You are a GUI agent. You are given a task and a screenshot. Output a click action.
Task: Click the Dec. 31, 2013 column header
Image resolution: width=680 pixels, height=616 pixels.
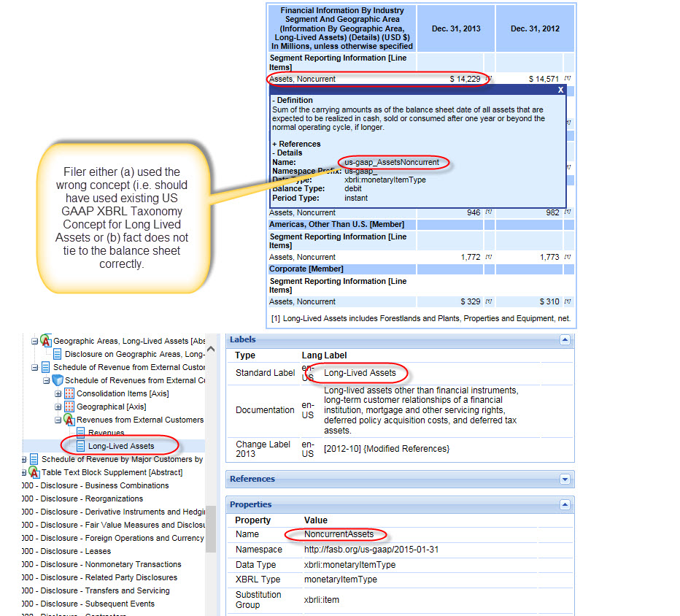(456, 28)
